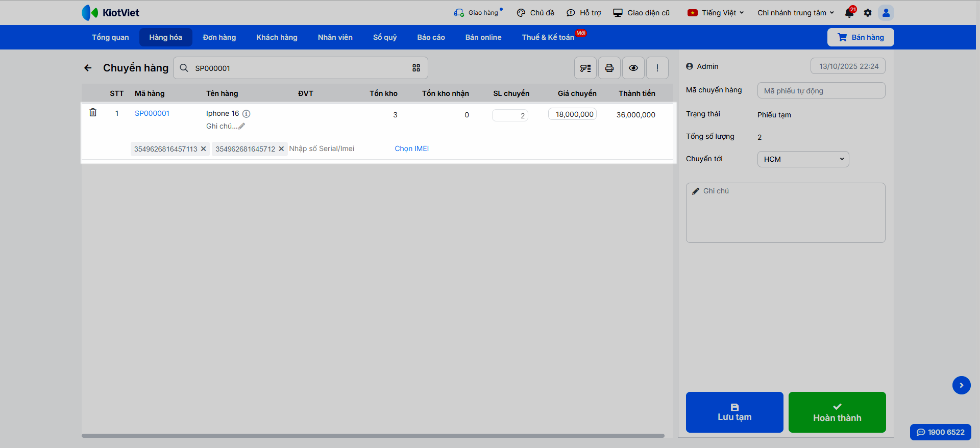The width and height of the screenshot is (980, 448).
Task: Click the date time field 13/10/2025
Action: click(848, 66)
